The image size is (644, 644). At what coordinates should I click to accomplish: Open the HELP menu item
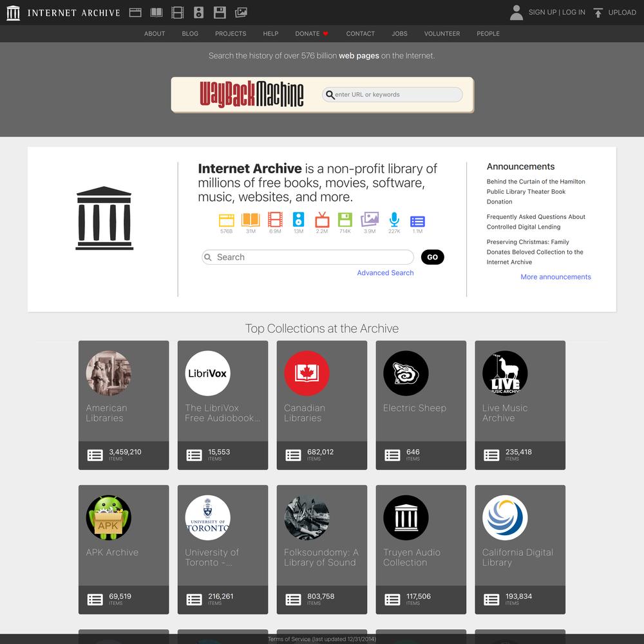click(x=270, y=33)
